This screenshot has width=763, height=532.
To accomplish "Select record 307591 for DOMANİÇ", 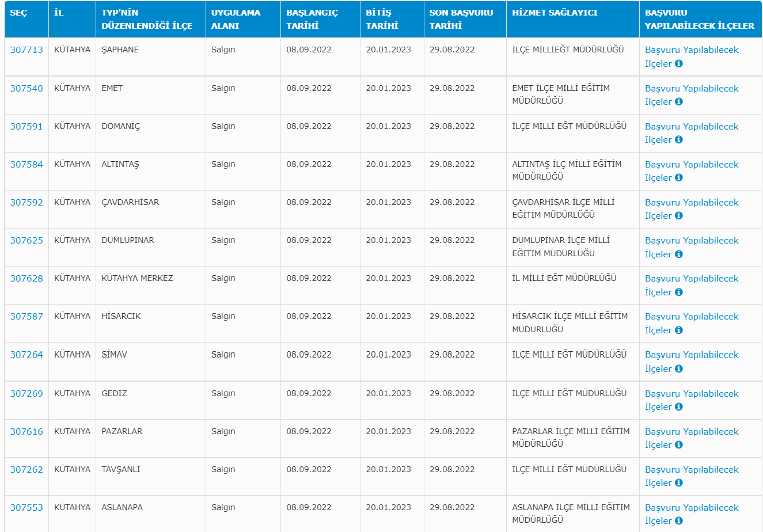I will [26, 127].
